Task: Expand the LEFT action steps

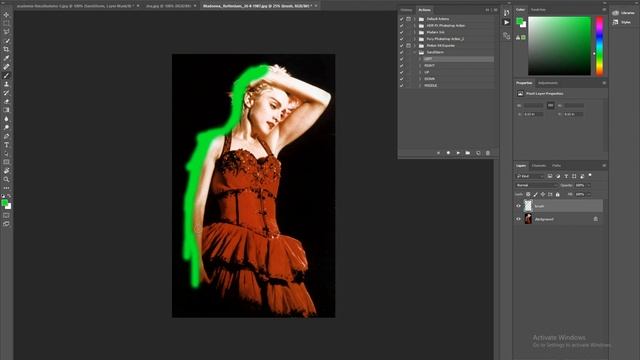Action: coord(420,59)
